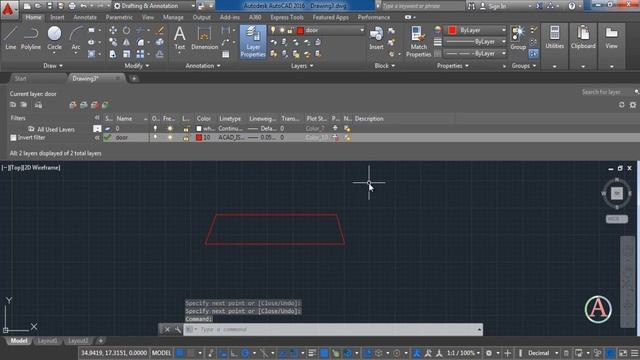Click red color swatch of door layer

[199, 138]
